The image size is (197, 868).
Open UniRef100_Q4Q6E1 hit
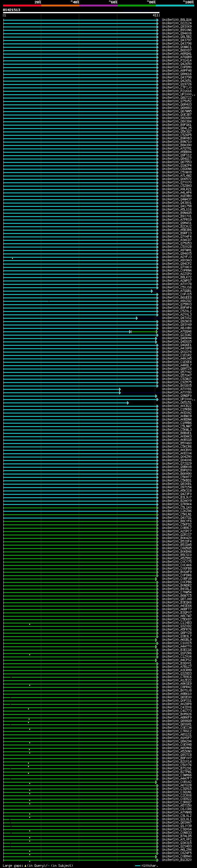(176, 345)
